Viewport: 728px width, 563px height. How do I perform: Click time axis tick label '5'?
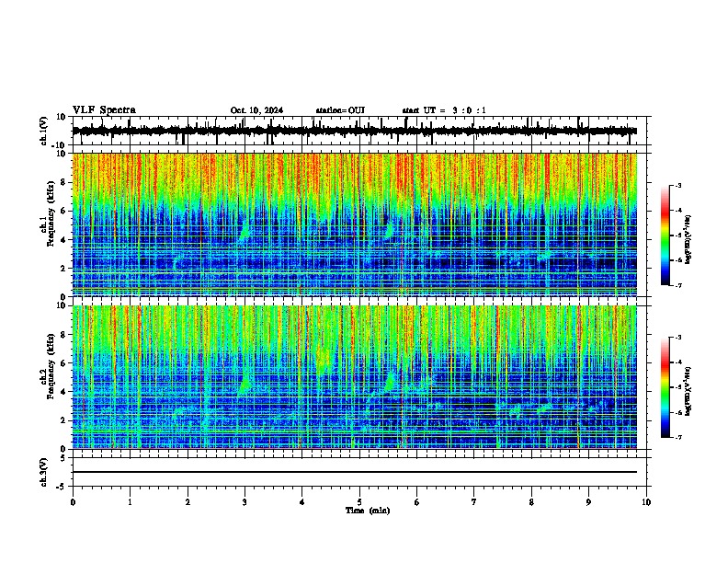[x=359, y=502]
